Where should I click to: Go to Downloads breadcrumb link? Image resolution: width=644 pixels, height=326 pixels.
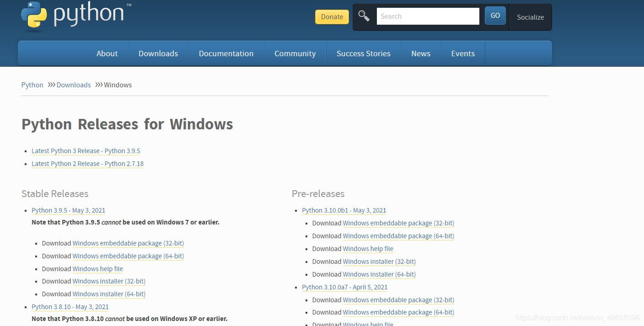point(74,85)
